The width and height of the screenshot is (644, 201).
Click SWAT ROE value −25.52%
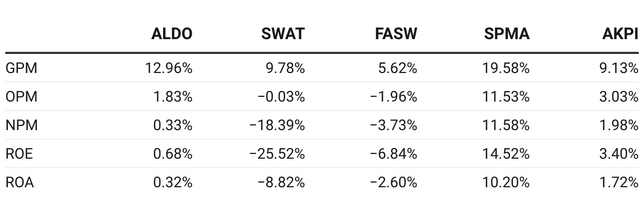click(277, 154)
